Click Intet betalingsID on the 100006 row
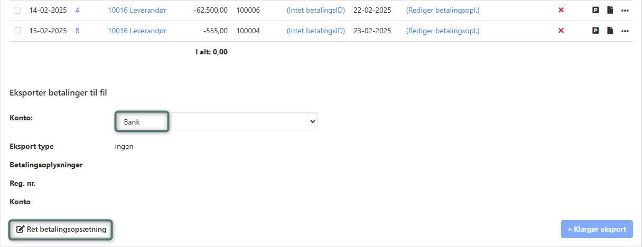The height and width of the screenshot is (247, 644). click(x=315, y=10)
